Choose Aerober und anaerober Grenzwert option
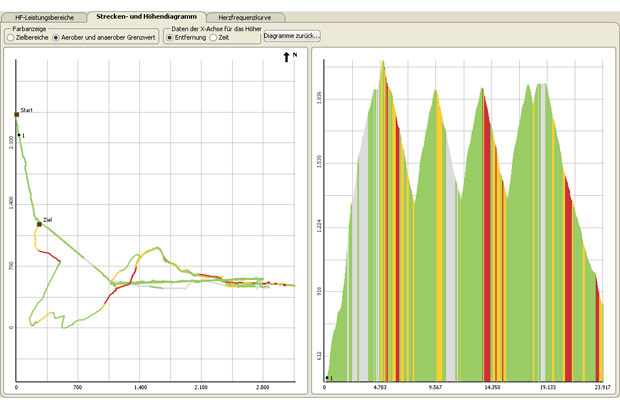620x413 pixels. pyautogui.click(x=55, y=37)
